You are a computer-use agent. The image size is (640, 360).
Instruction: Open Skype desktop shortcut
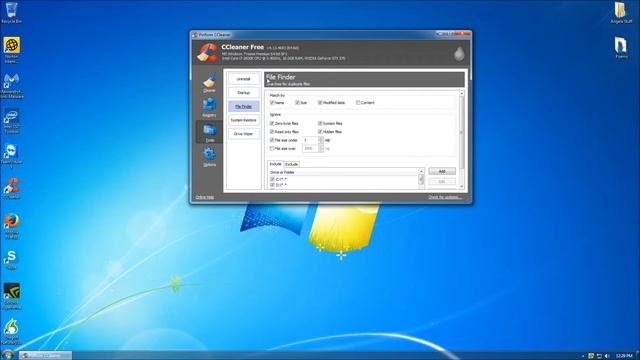pos(11,260)
